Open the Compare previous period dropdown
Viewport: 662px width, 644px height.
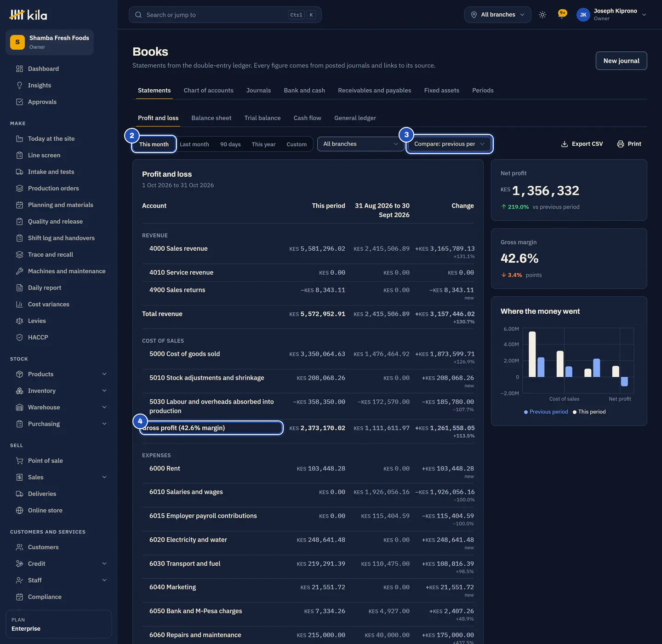tap(450, 144)
